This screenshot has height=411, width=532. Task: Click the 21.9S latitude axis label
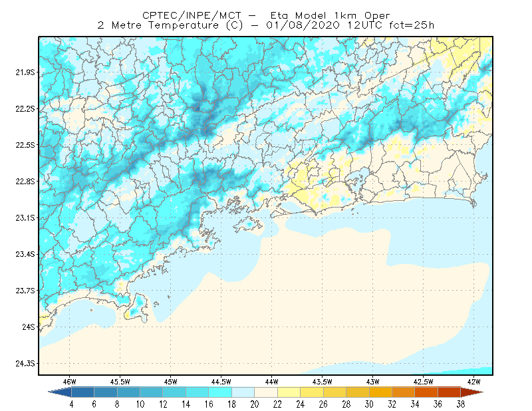[25, 72]
